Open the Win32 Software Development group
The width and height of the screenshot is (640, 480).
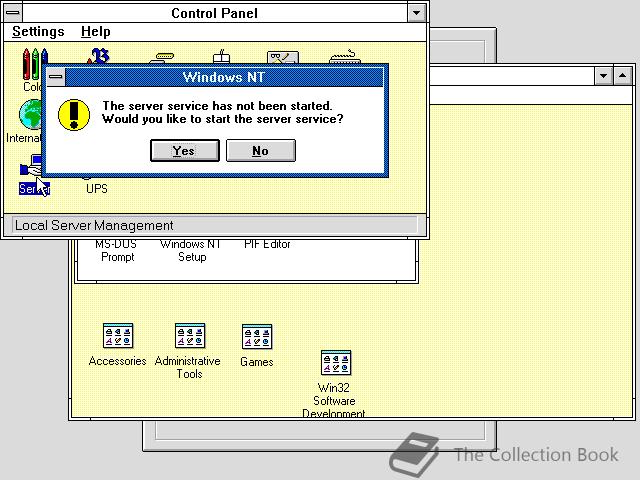tap(336, 363)
